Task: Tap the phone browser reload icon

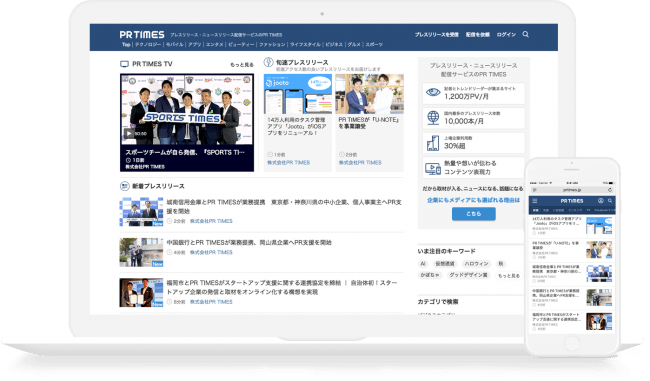Action: point(610,190)
